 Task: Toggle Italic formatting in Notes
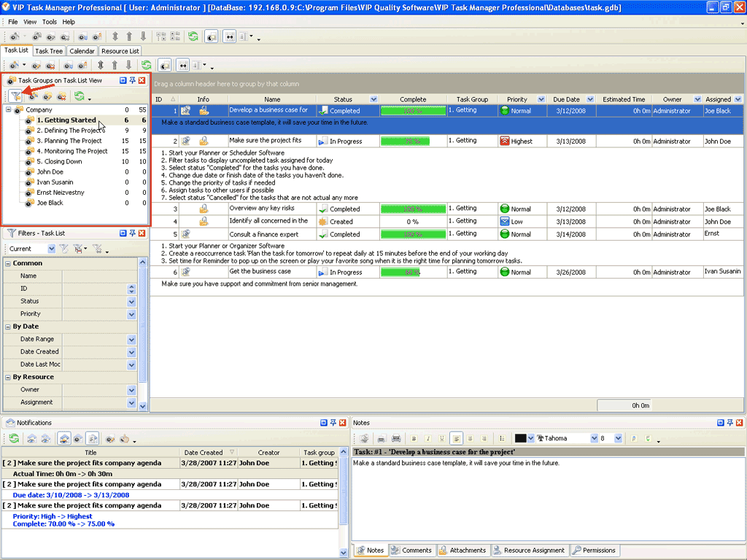pos(427,438)
